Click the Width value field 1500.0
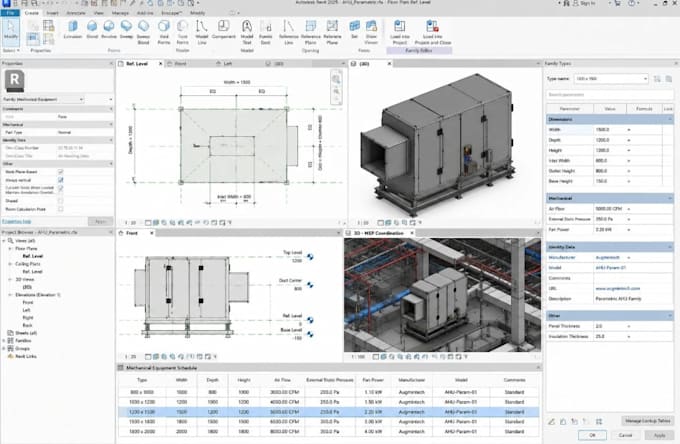 610,130
